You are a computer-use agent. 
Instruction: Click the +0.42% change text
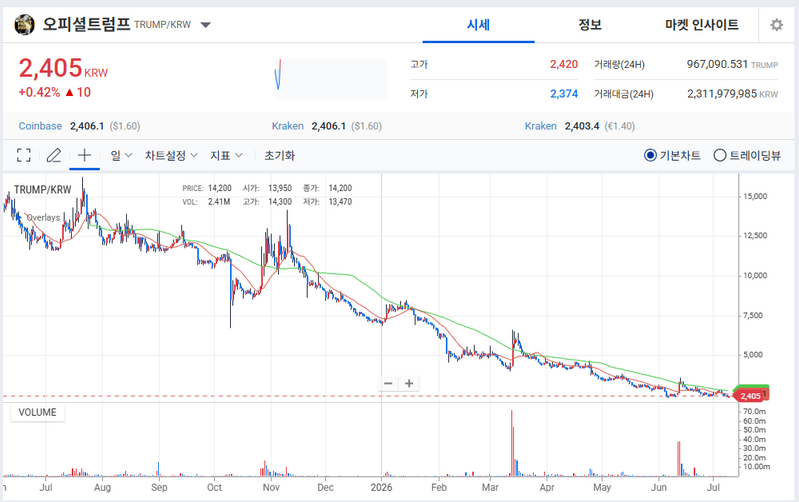[x=39, y=92]
